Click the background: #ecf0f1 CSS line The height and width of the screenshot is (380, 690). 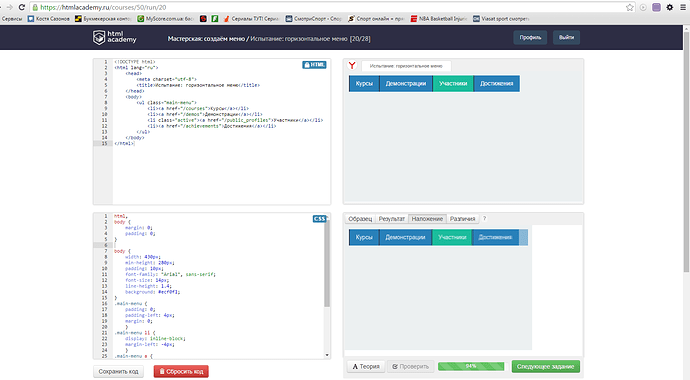coord(152,292)
